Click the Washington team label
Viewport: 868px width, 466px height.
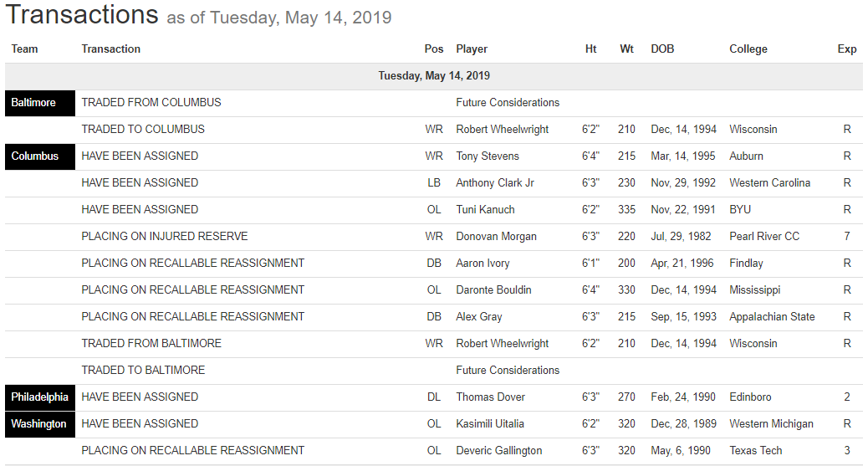pyautogui.click(x=38, y=424)
